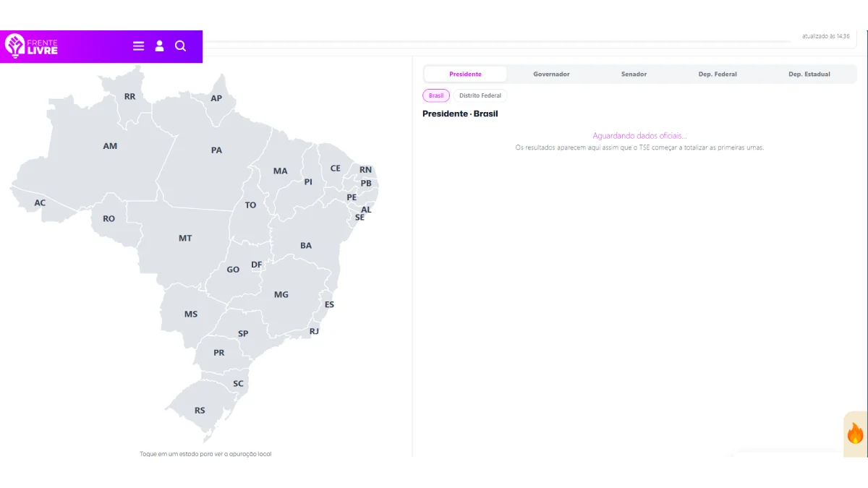Click the Frente Livre logo
Screen dimensions: 868x488
click(31, 46)
